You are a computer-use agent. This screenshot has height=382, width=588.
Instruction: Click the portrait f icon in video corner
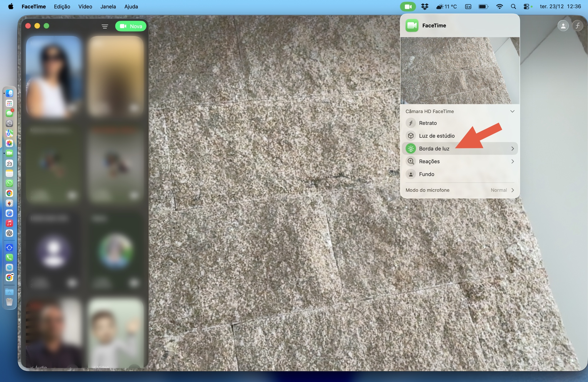pyautogui.click(x=577, y=26)
